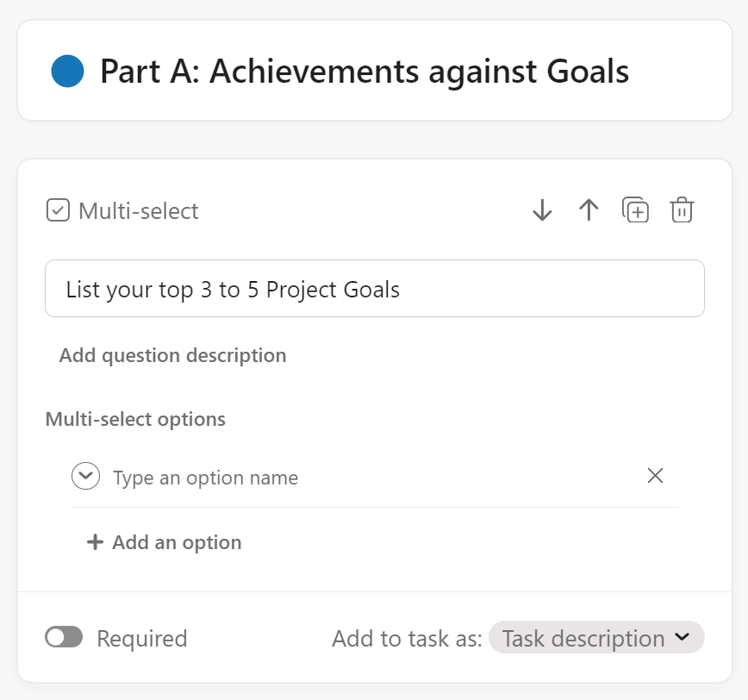The image size is (748, 700).
Task: Click the blue circle section marker
Action: pos(67,71)
